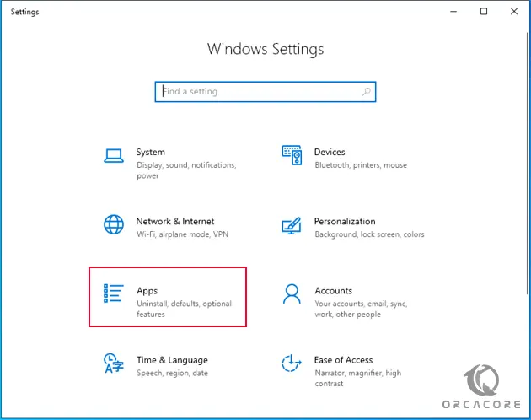Viewport: 531px width, 420px height.
Task: Open Time & Language settings label
Action: (172, 360)
